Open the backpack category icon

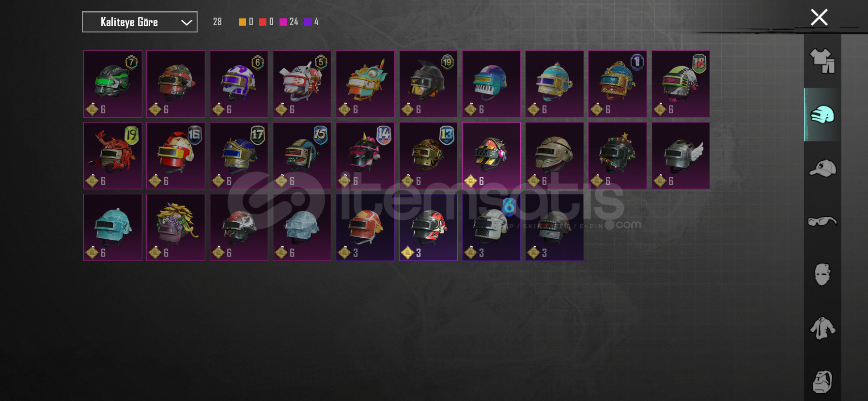(822, 382)
